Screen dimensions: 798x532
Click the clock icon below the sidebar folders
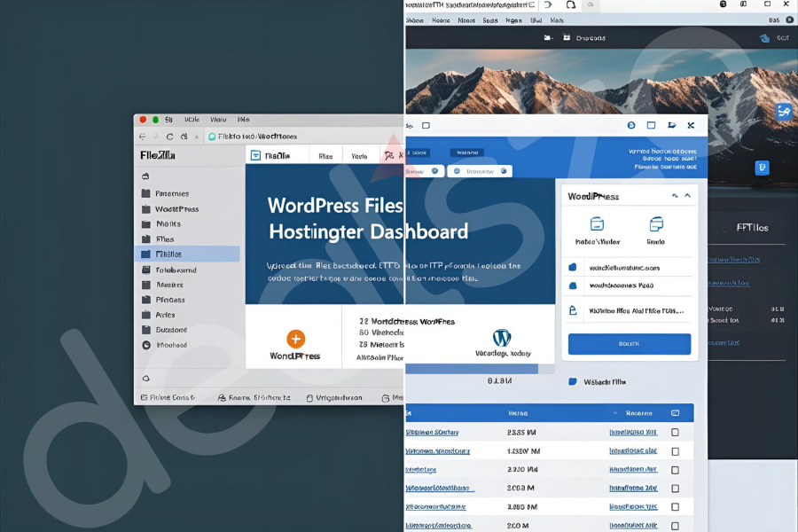pos(146,345)
